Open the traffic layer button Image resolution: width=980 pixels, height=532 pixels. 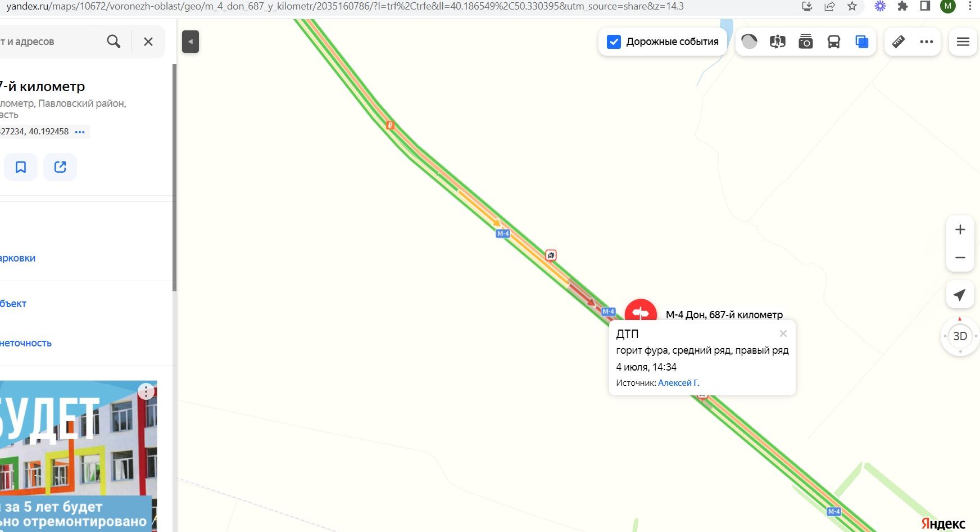click(750, 42)
